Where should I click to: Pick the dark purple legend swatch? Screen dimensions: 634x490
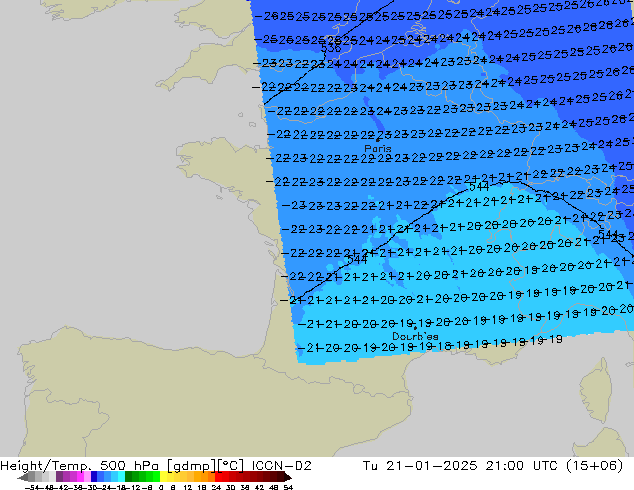(59, 476)
